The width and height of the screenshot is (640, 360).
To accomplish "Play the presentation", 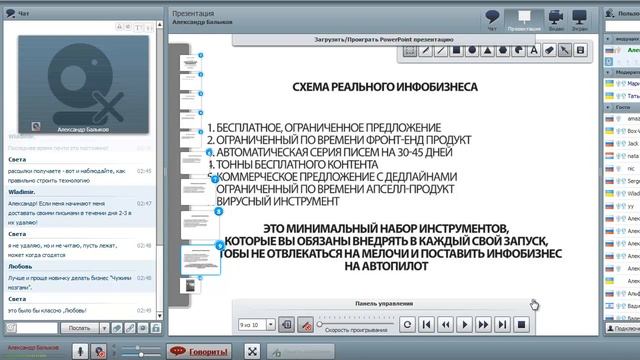I will click(464, 324).
